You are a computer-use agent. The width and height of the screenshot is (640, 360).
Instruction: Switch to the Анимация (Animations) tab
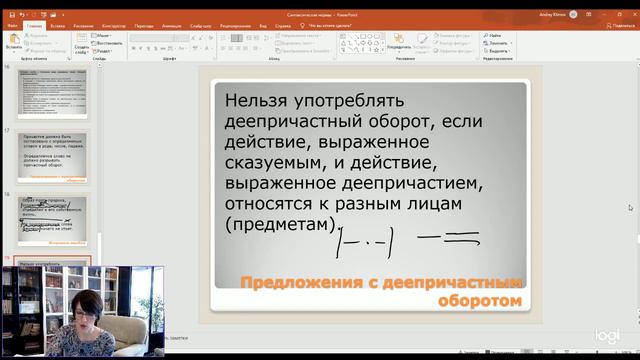tap(171, 26)
